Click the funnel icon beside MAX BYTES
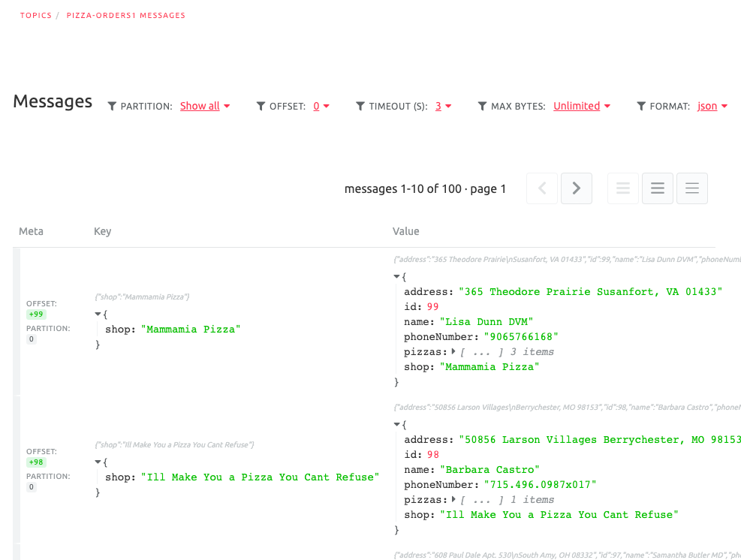 [482, 106]
